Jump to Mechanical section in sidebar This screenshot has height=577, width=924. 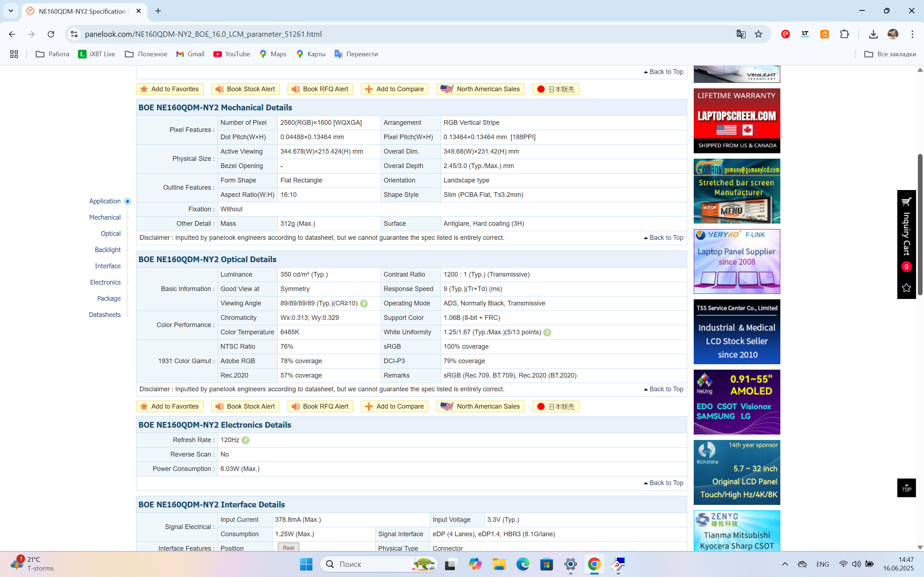coord(105,217)
